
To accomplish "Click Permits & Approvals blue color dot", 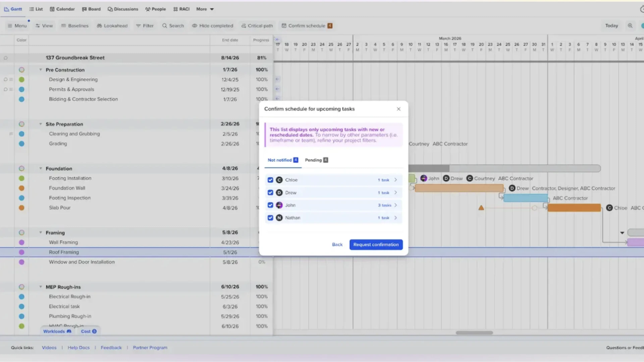I will pyautogui.click(x=22, y=89).
